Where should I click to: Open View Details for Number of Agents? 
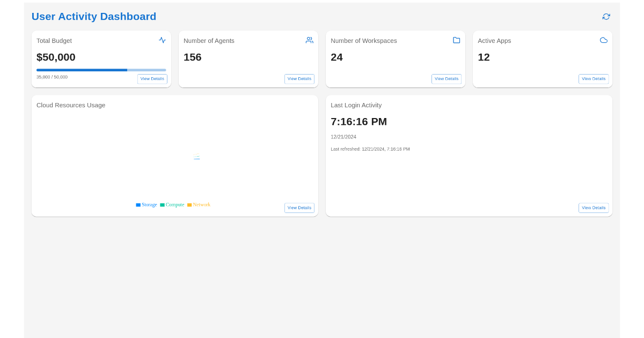pyautogui.click(x=299, y=79)
